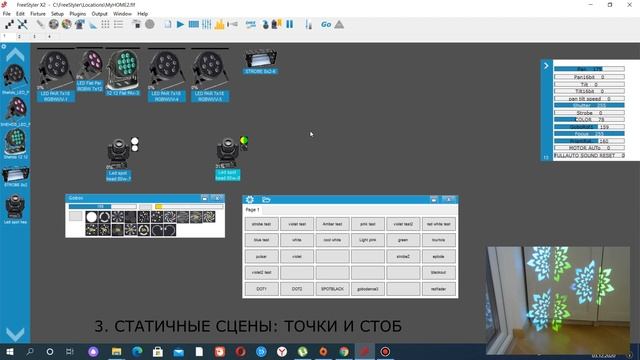Choose the ring gobo next to white circle
Image resolution: width=640 pixels, height=360 pixels.
coord(104,217)
